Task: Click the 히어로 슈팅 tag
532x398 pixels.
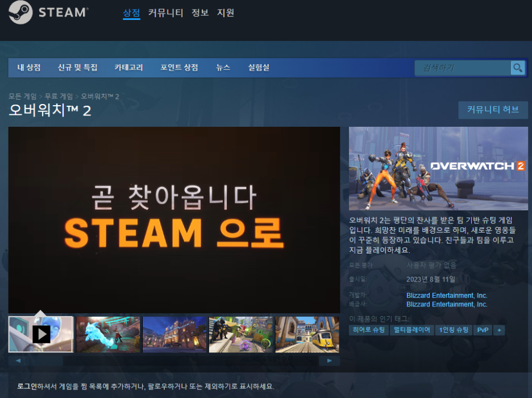Action: click(369, 330)
